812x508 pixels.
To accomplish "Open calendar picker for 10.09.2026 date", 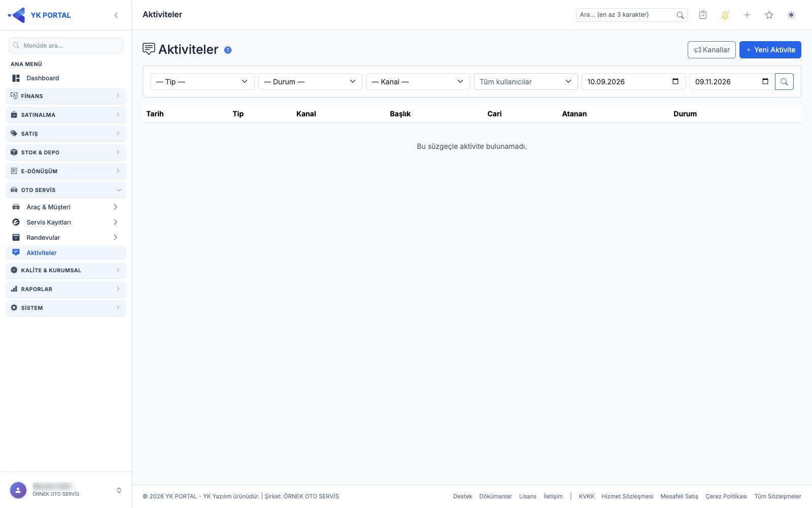I will click(x=675, y=81).
